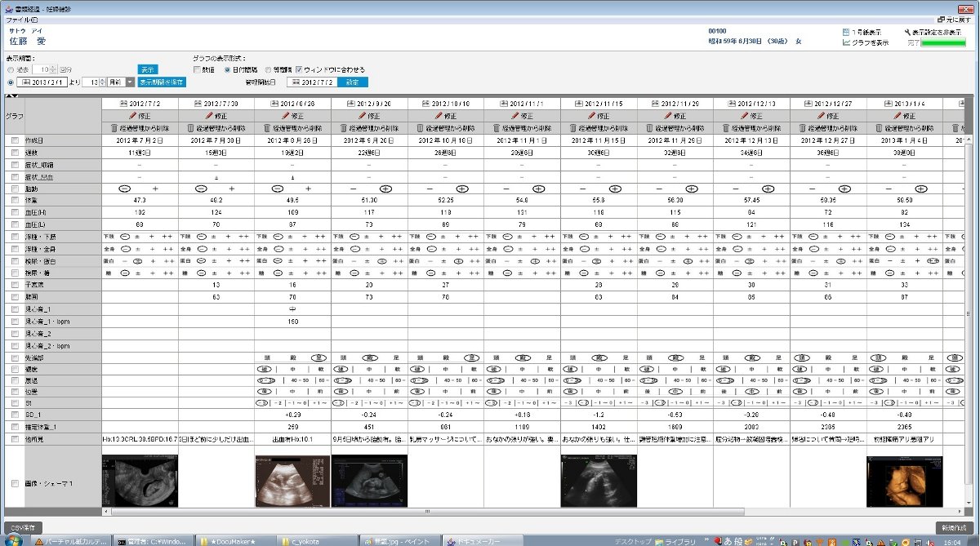Screen dimensions: 980x546
Task: Click stepper on 13 period number field
Action: (x=103, y=82)
